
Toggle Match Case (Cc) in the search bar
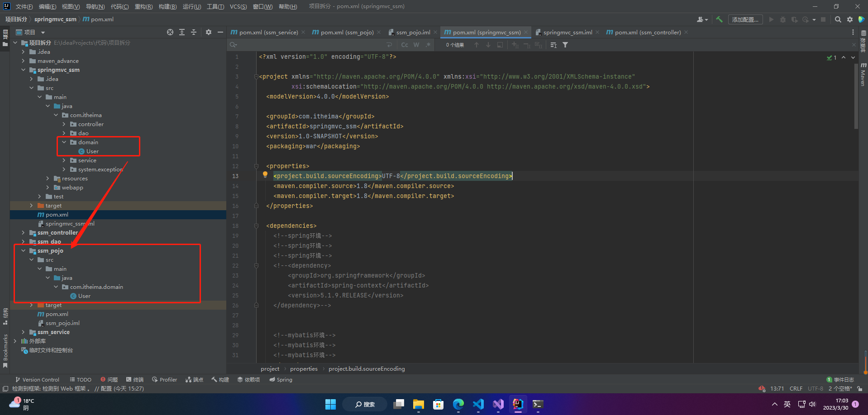point(404,45)
